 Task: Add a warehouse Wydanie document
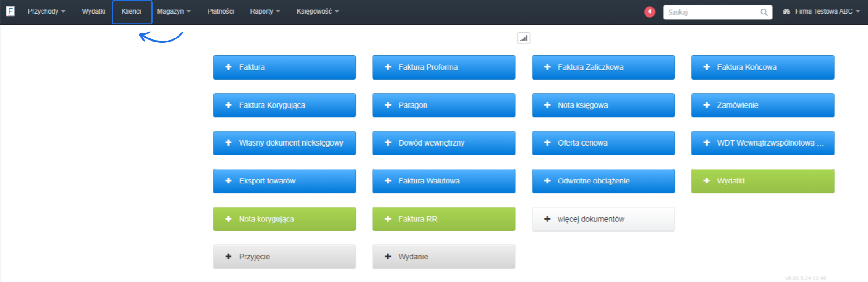click(x=443, y=257)
